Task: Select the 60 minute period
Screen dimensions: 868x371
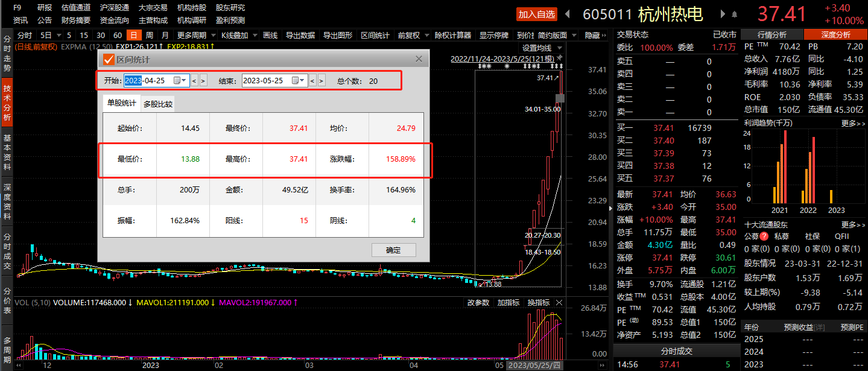Action: (x=118, y=36)
